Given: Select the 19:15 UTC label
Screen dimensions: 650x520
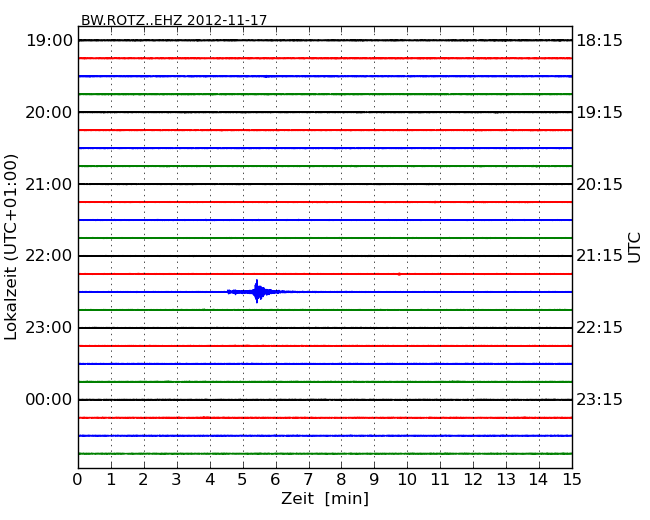Looking at the screenshot, I should pos(599,112).
